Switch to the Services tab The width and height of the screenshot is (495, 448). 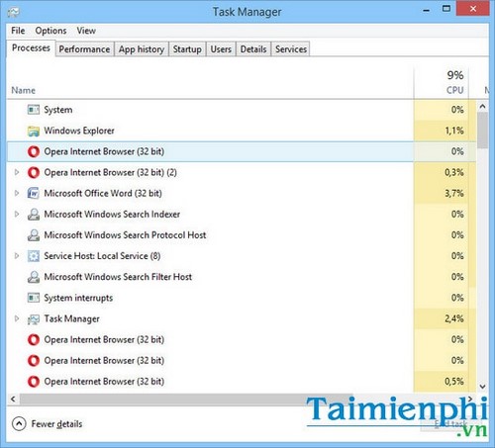(x=291, y=49)
